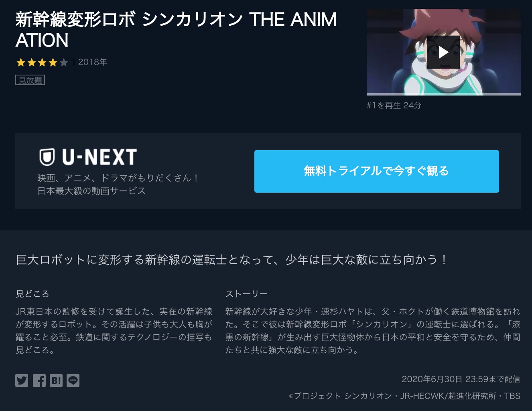532x411 pixels.
Task: Click the 2020年6月30日 配信 end date text
Action: point(461,379)
